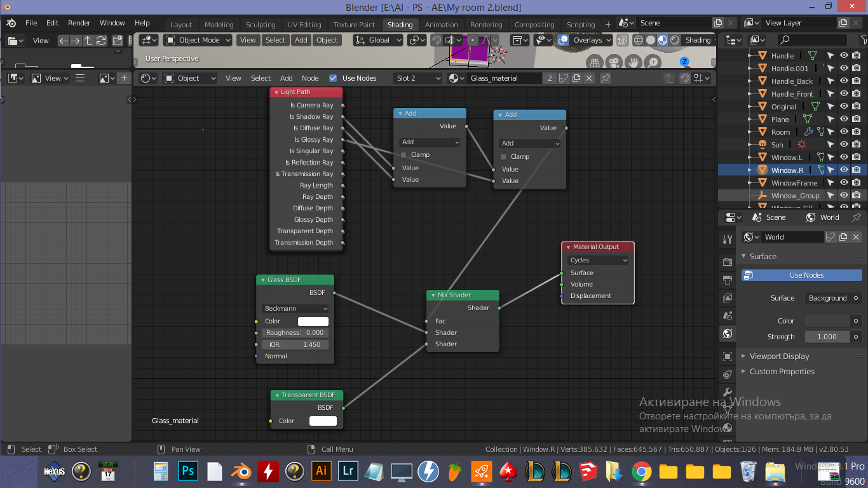Open Transparent BSDF Color swatch
868x488 pixels.
pyautogui.click(x=323, y=421)
